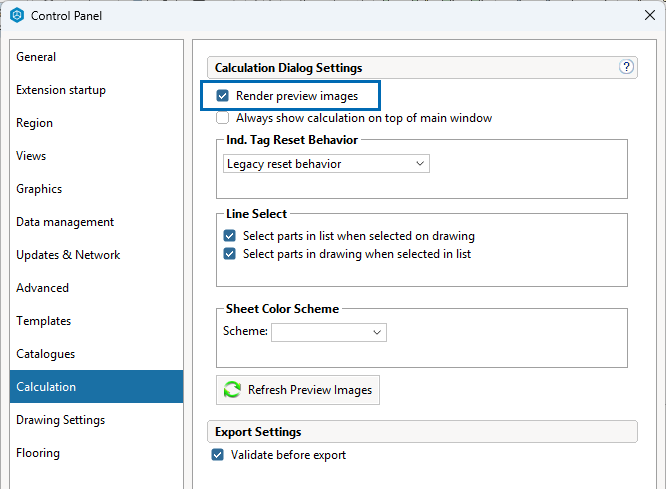The width and height of the screenshot is (666, 489).
Task: Click the green refresh arrows icon
Action: [232, 390]
